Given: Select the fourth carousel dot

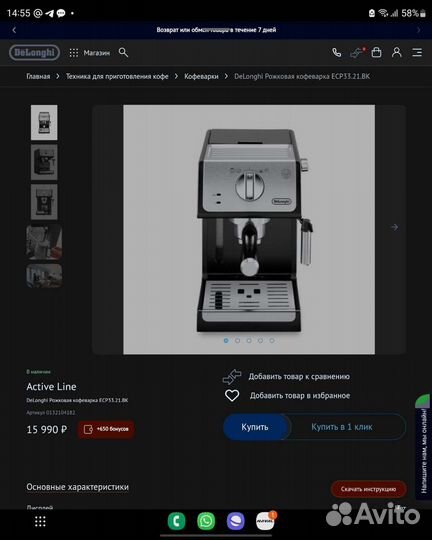Looking at the screenshot, I should click(x=260, y=340).
